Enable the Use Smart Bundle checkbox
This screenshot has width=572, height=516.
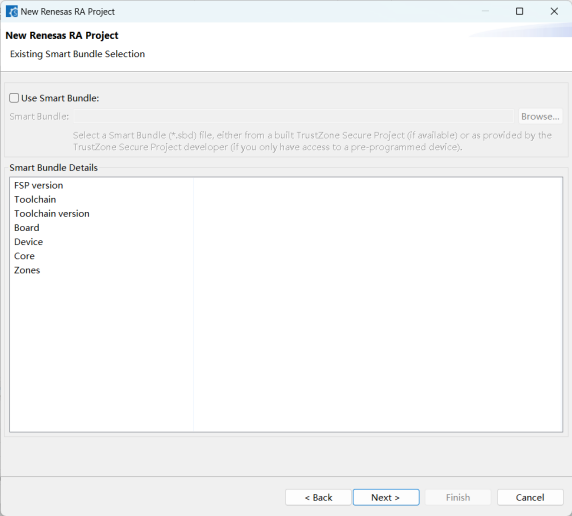[14, 98]
